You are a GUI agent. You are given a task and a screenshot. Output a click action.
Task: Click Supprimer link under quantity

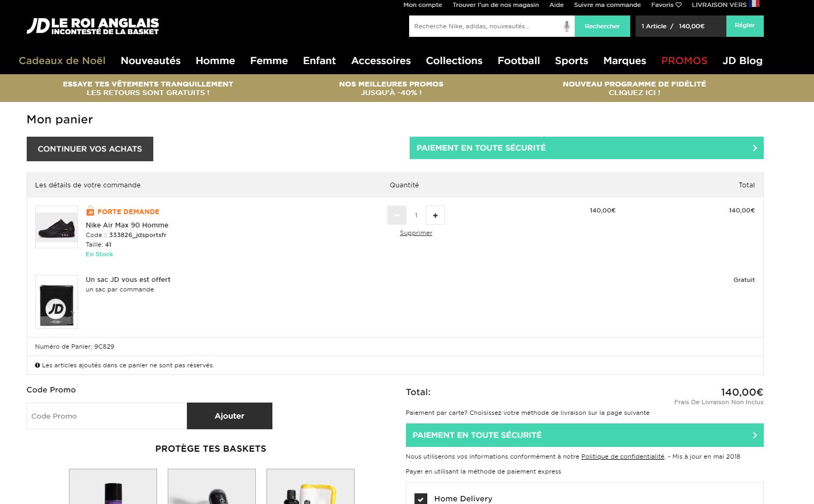click(x=416, y=233)
